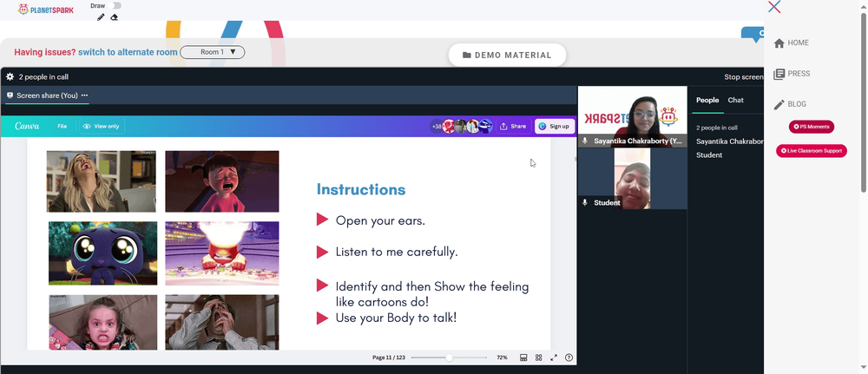Switch to the Chat tab
Viewport: 868px width, 374px height.
pos(736,100)
